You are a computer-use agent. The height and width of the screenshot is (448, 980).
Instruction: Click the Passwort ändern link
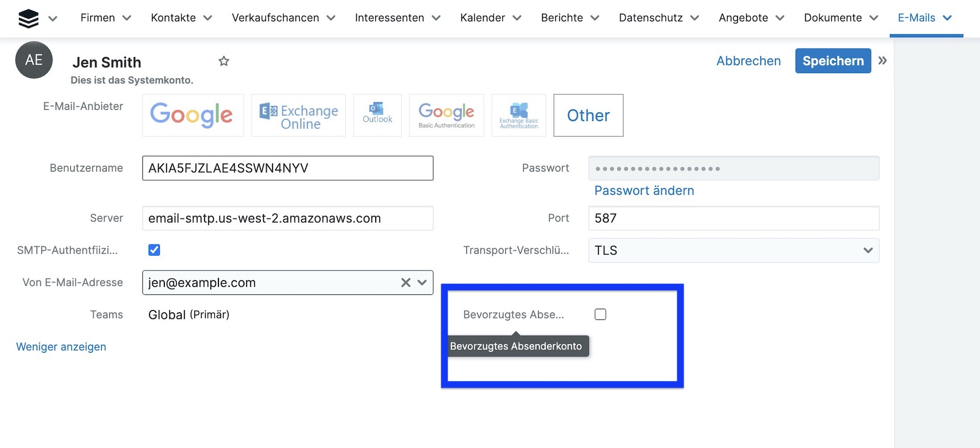pyautogui.click(x=644, y=191)
